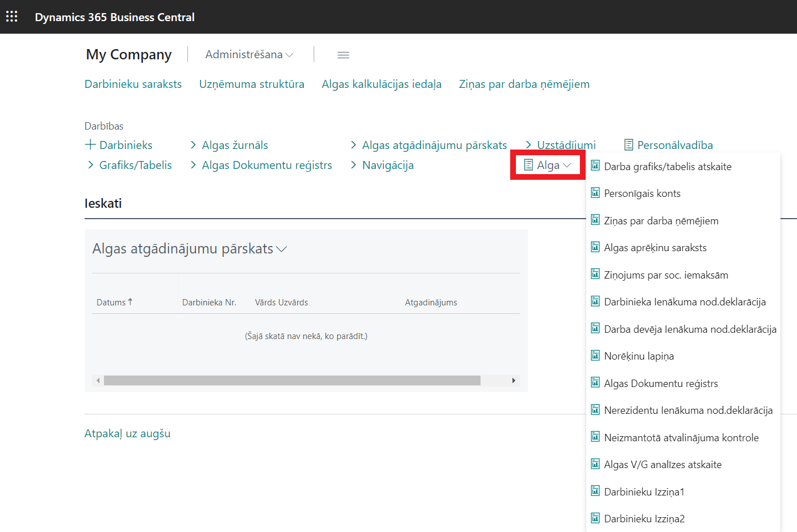The image size is (797, 532).
Task: Click the Atpakaļ uz augšu link
Action: (x=127, y=433)
